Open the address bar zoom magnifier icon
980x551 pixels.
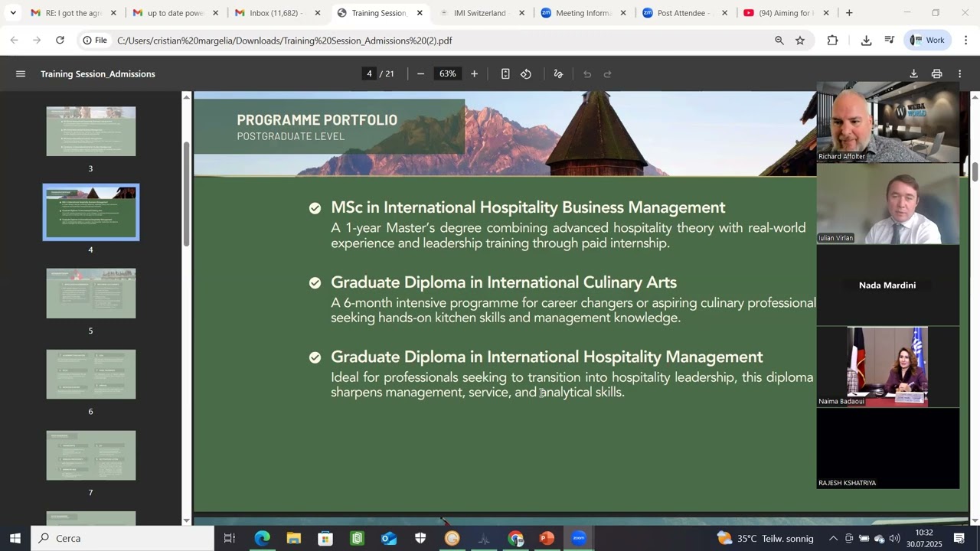[779, 41]
